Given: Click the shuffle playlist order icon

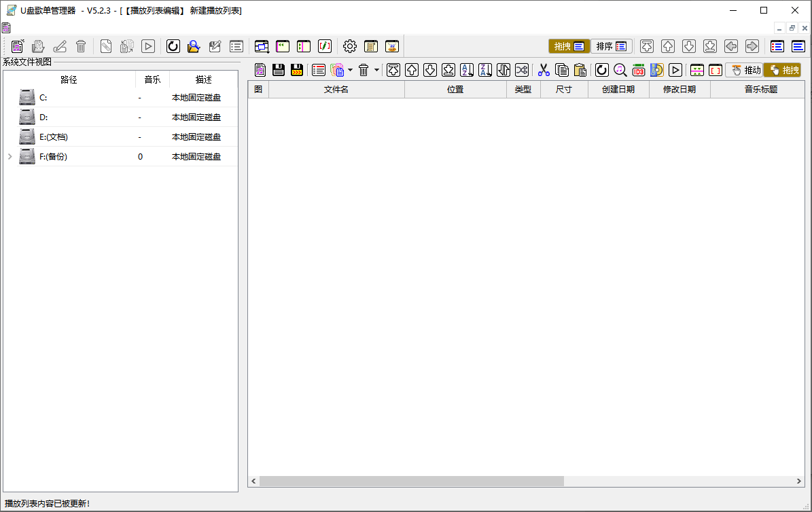Looking at the screenshot, I should tap(522, 70).
